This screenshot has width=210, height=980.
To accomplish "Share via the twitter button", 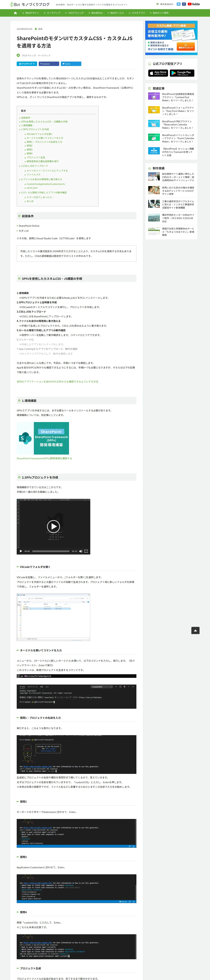I will (71, 64).
